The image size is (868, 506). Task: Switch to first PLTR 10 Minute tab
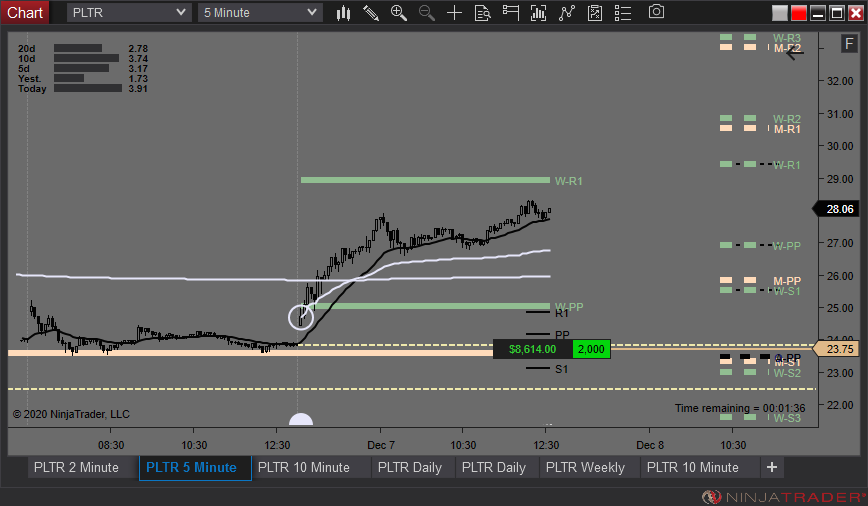(304, 467)
